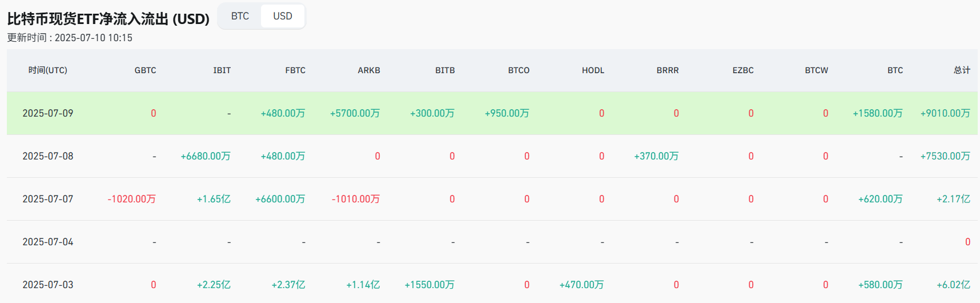Click the 2025-07-08 date cell
980x303 pixels.
click(x=48, y=156)
